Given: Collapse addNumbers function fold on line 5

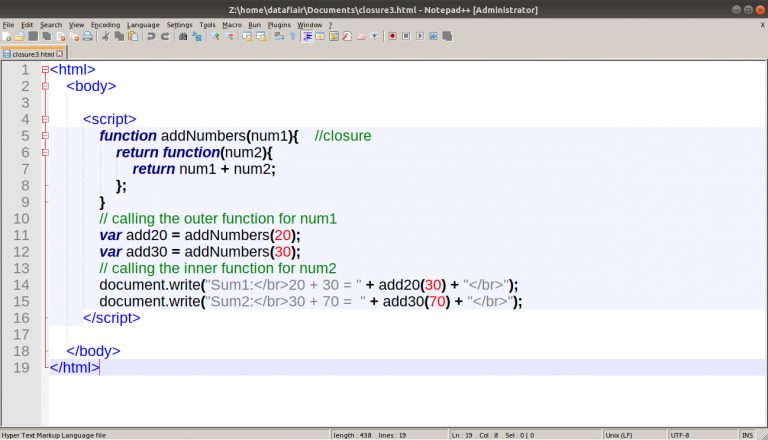Looking at the screenshot, I should point(45,136).
